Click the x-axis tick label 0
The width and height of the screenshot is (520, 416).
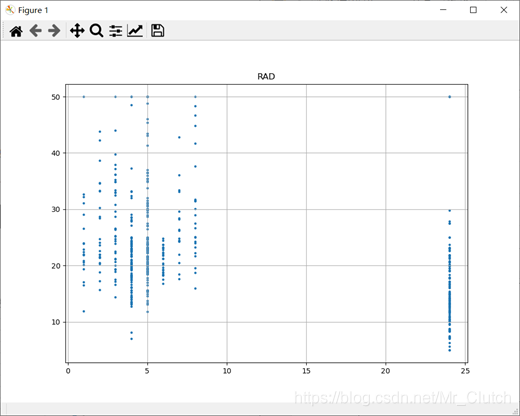[68, 371]
